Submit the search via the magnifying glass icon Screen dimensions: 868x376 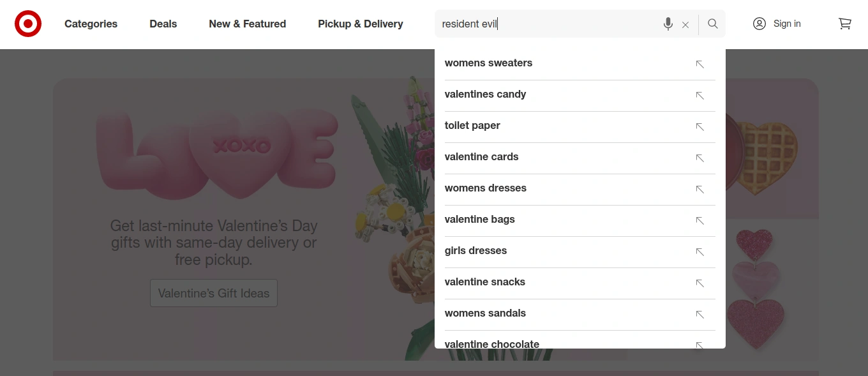click(712, 24)
